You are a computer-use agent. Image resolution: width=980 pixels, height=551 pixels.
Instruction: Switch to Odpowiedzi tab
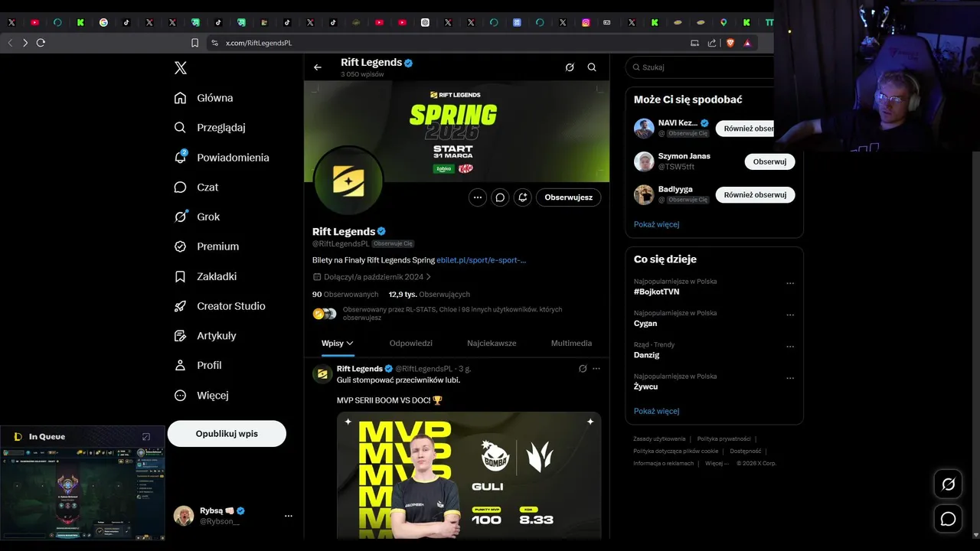click(411, 344)
